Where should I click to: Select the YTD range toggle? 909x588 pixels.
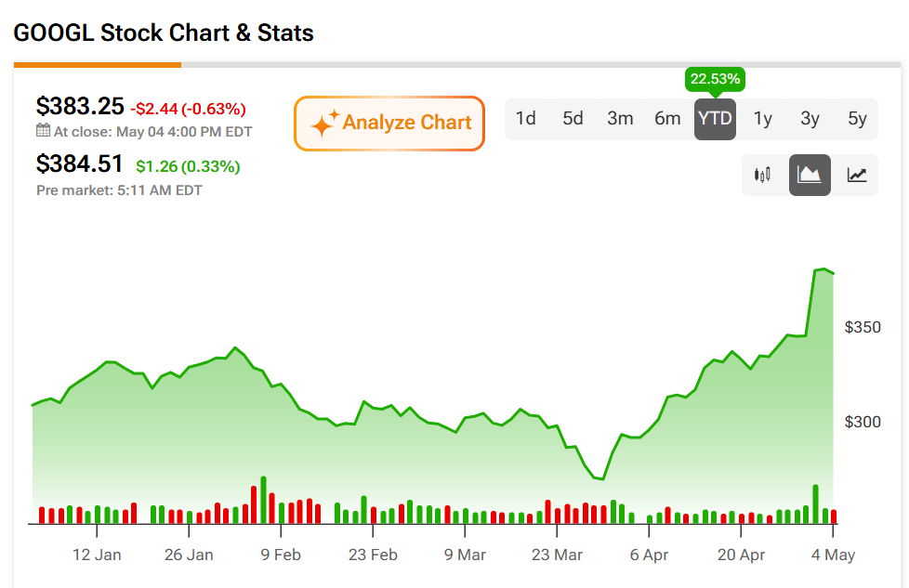point(715,119)
